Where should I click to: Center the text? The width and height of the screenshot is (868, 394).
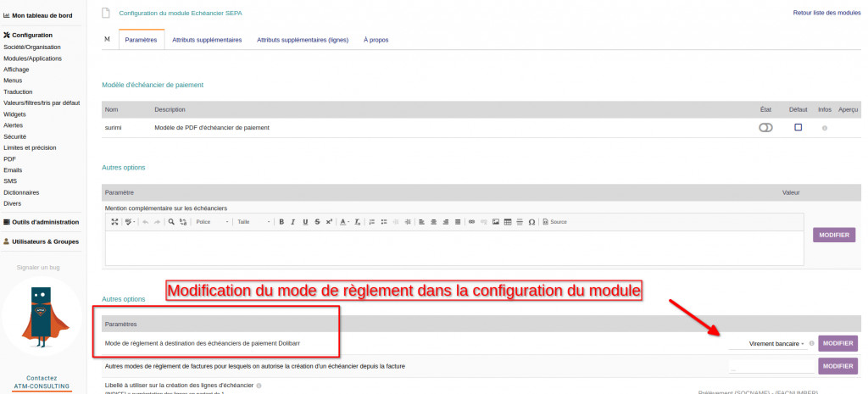(433, 222)
